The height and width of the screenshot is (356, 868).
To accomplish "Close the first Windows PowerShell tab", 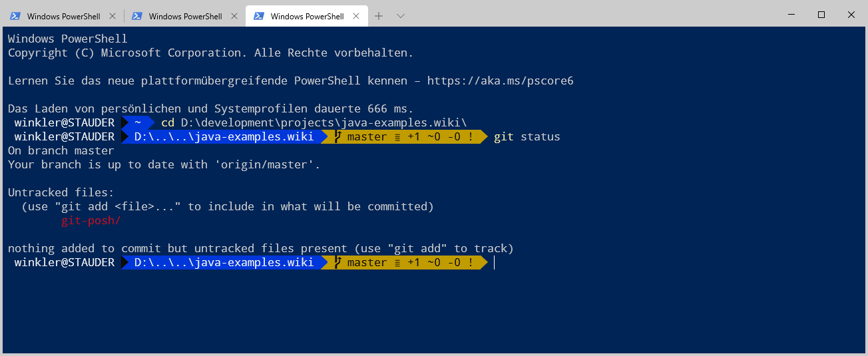I will click(x=112, y=16).
